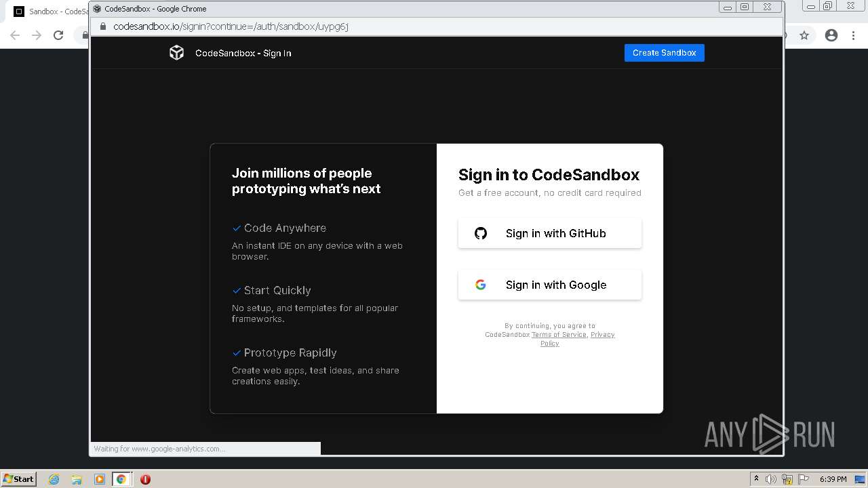Open profile avatar in background Chrome window
The image size is (868, 488).
click(831, 35)
